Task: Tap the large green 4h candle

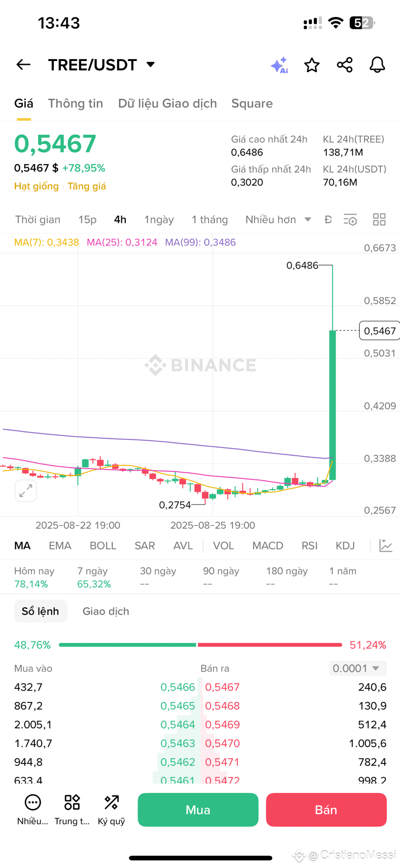Action: [333, 405]
